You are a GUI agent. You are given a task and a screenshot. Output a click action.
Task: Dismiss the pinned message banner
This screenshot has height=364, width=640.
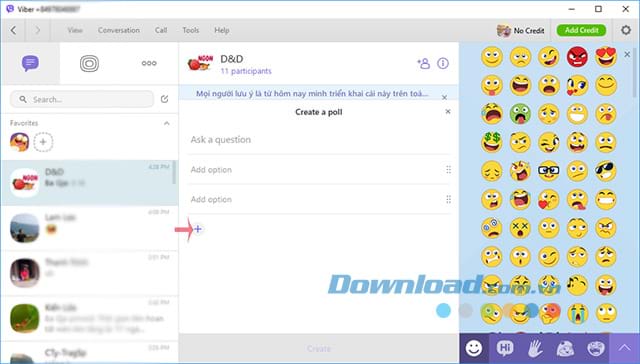[x=444, y=98]
